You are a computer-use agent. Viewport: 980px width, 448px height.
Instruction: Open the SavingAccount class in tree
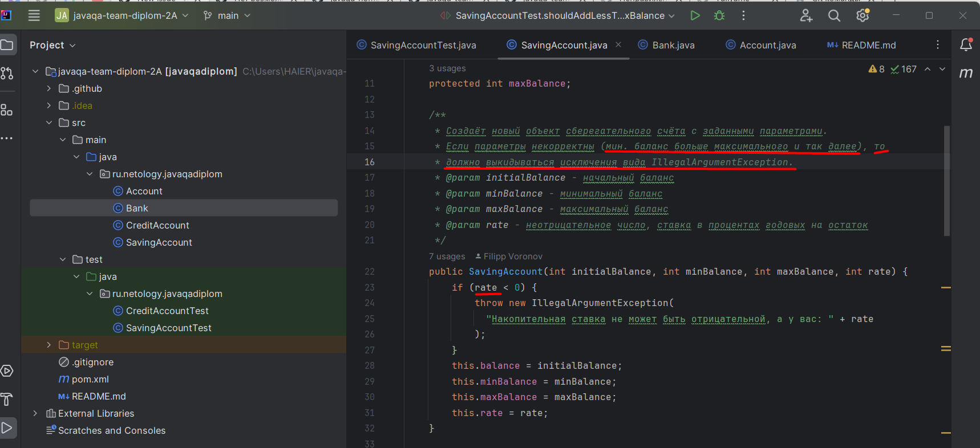click(x=152, y=242)
